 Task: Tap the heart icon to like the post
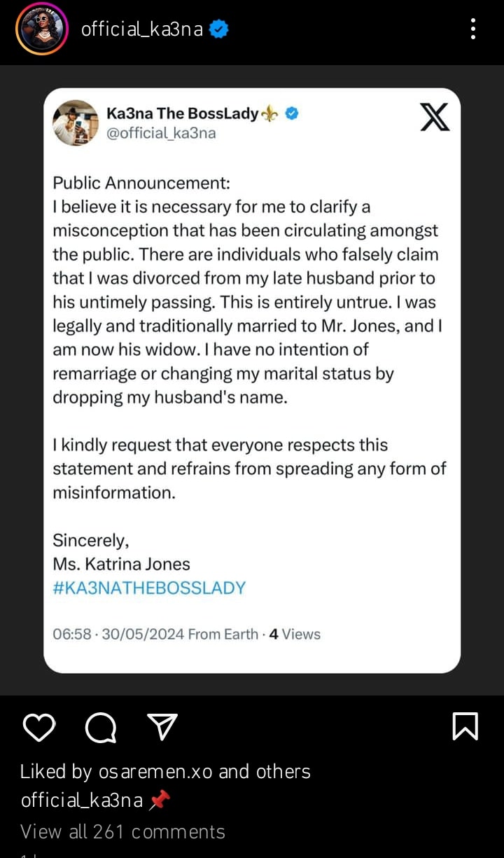39,728
